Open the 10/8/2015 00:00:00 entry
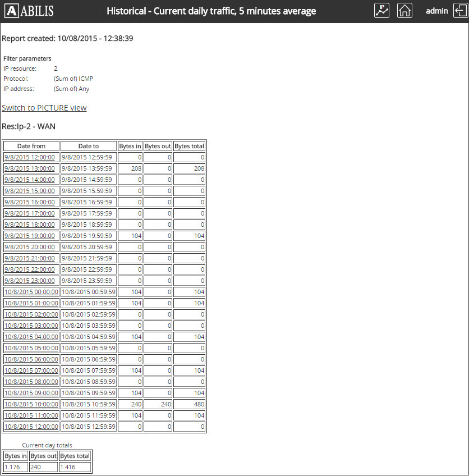Viewport: 469px width, 476px height. pos(31,292)
